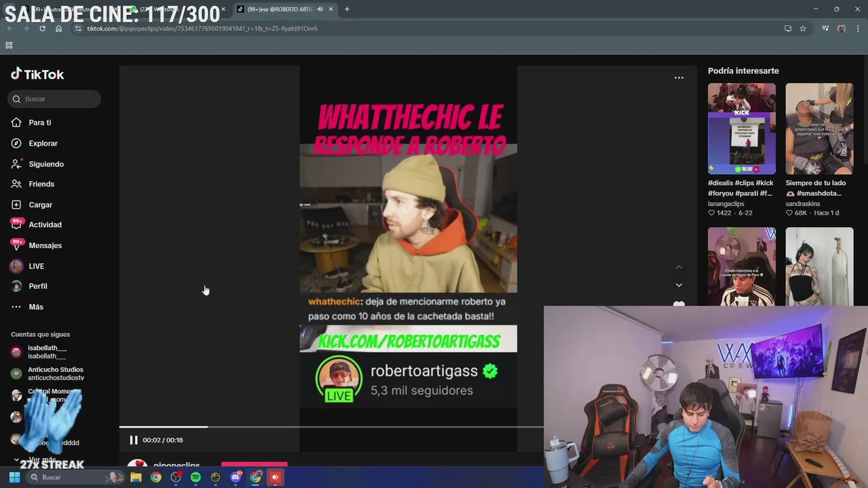
Task: Pause the TikTok video
Action: tap(134, 440)
